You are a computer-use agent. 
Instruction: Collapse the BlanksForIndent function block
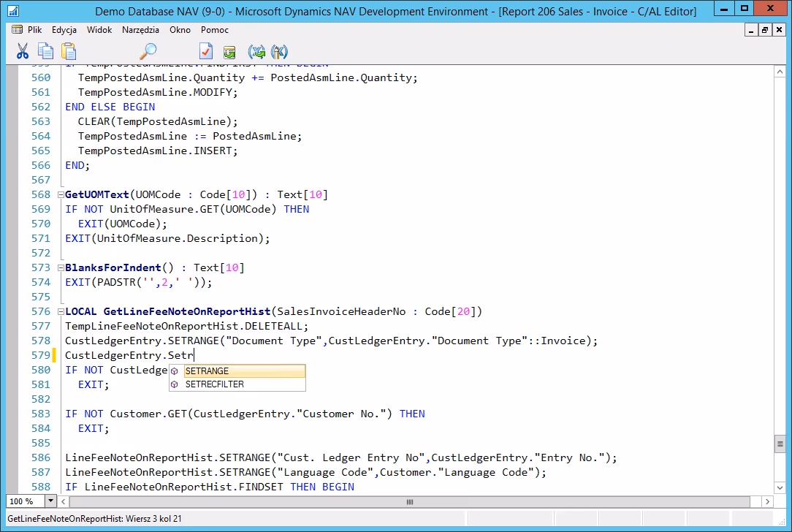pyautogui.click(x=61, y=267)
